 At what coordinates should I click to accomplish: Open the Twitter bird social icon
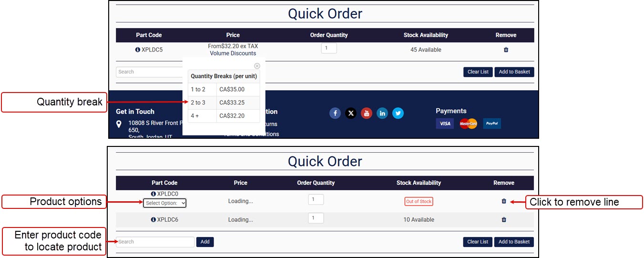[x=398, y=113]
